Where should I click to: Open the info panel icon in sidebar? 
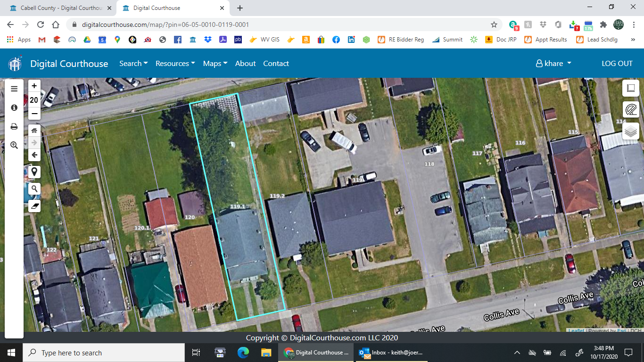coord(14,107)
